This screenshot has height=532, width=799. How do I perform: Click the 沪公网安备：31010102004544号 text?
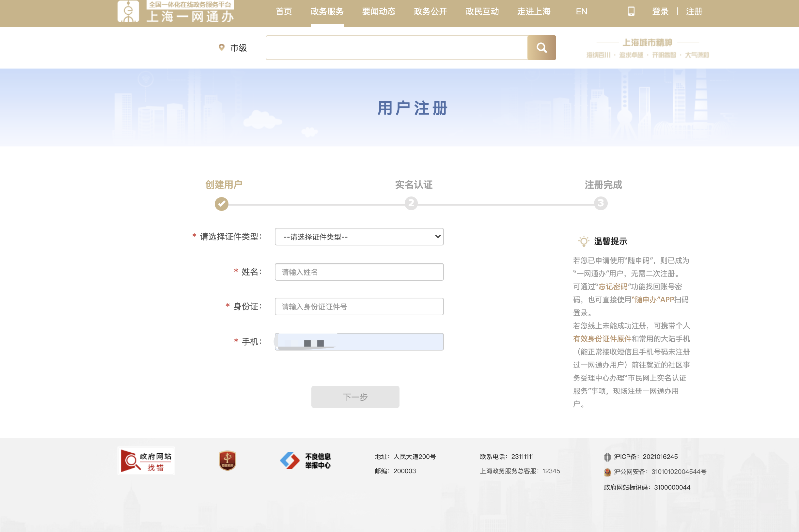pos(660,472)
